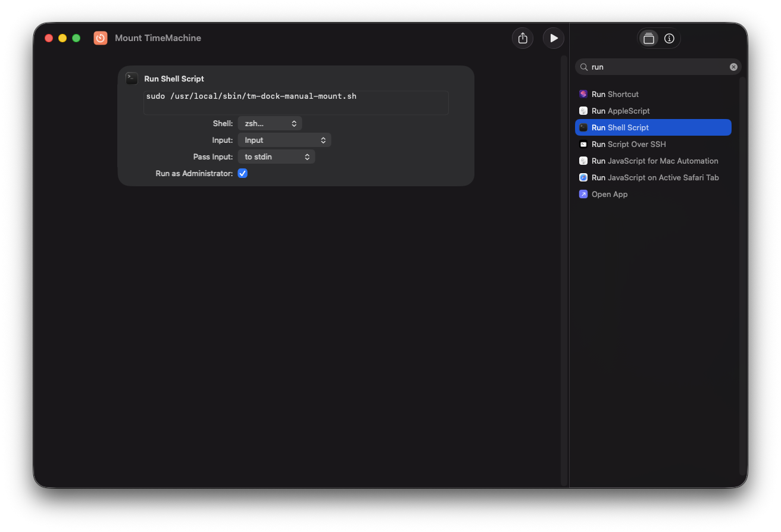Image resolution: width=781 pixels, height=532 pixels.
Task: Choose the Open App action
Action: click(609, 194)
